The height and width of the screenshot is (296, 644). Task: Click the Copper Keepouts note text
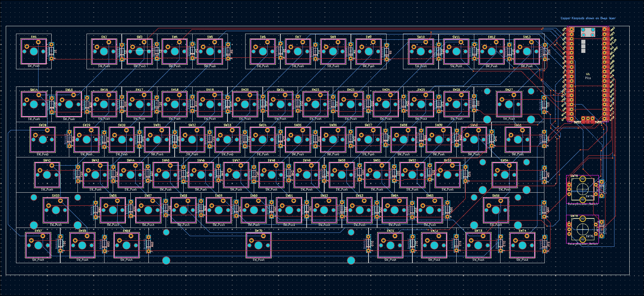click(588, 18)
